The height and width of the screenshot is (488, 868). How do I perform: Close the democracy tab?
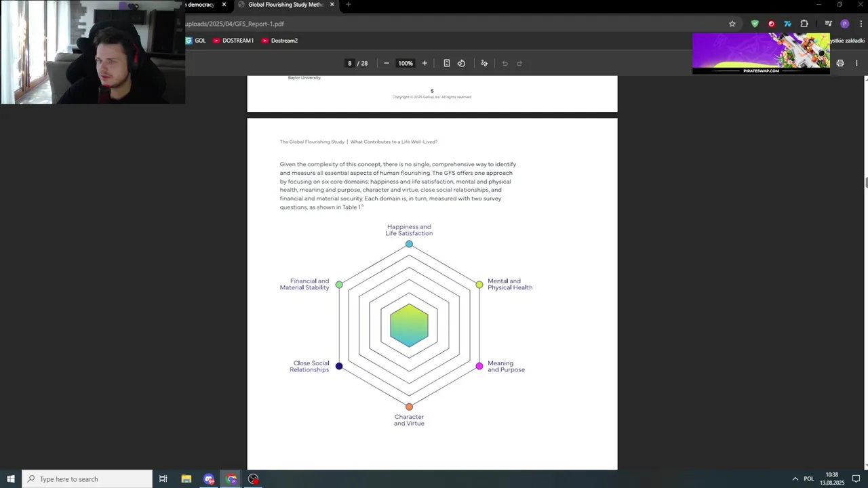click(224, 5)
